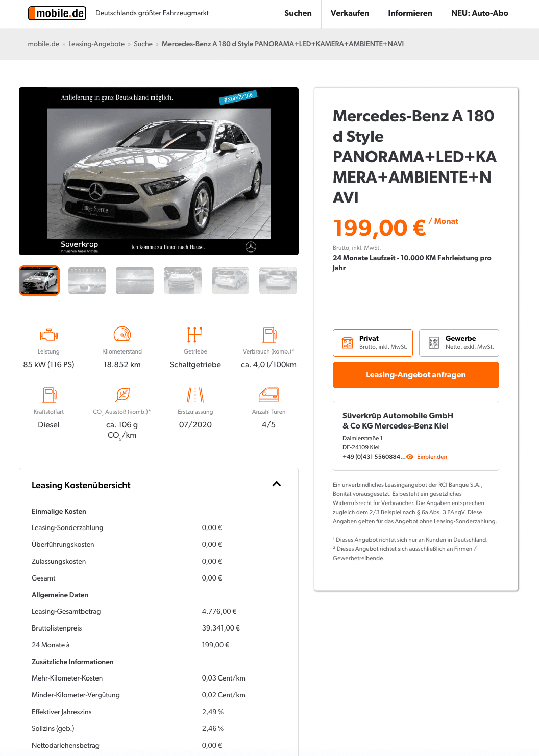
Task: Click the Kraftstoffart fuel icon
Action: pos(49,395)
